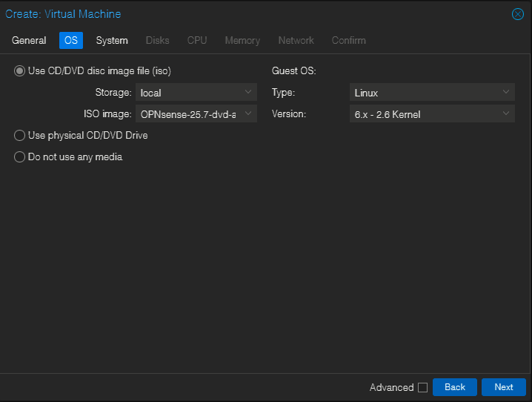Screen dimensions: 532x402
Task: Switch to the General tab
Action: point(29,40)
